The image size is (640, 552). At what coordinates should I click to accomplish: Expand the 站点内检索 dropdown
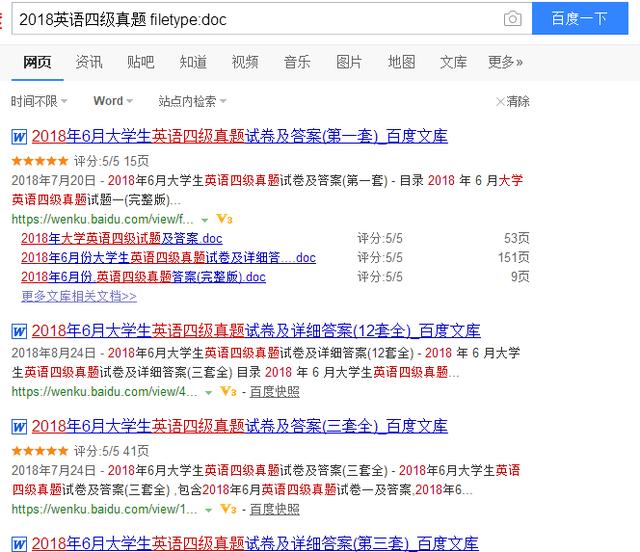(192, 101)
